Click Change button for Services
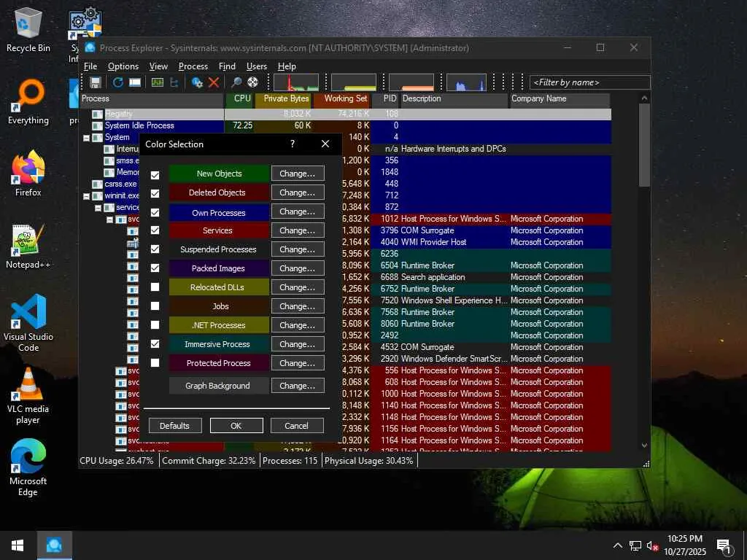The height and width of the screenshot is (560, 747). (x=298, y=230)
